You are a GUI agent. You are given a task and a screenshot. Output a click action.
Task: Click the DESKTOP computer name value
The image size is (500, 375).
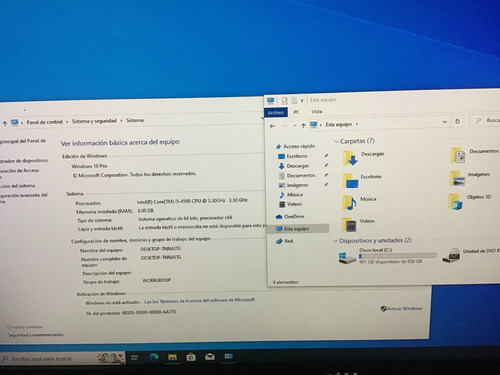161,249
